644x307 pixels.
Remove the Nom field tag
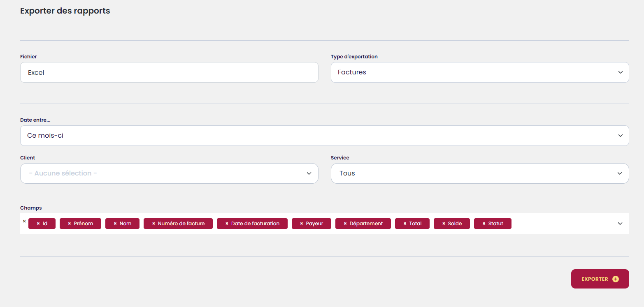115,224
